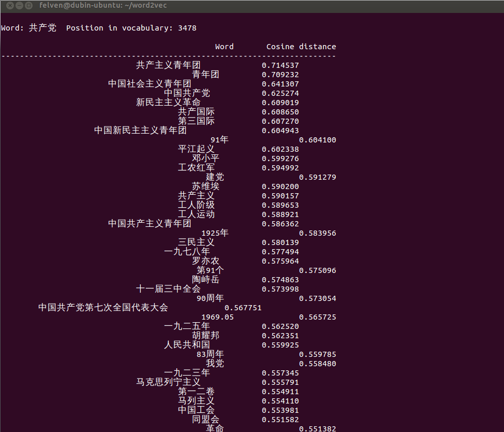The height and width of the screenshot is (432, 504).
Task: Select the word 共产主义青年团
Action: (x=168, y=65)
